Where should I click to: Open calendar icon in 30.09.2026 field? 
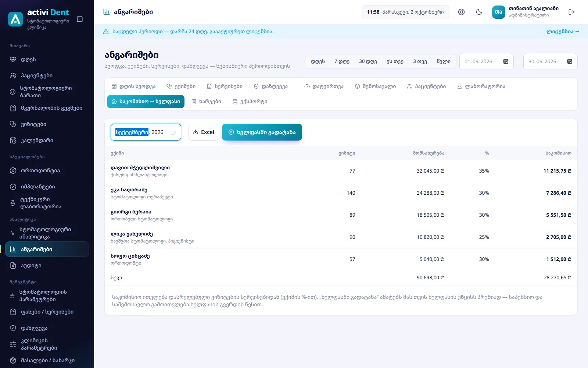[570, 61]
